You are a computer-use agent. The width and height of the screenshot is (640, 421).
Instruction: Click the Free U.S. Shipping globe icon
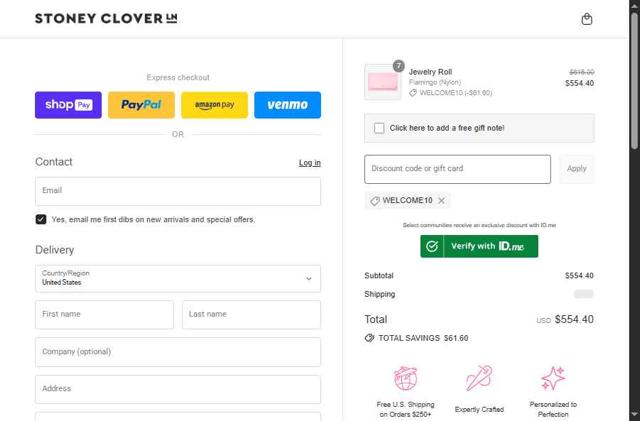[405, 378]
